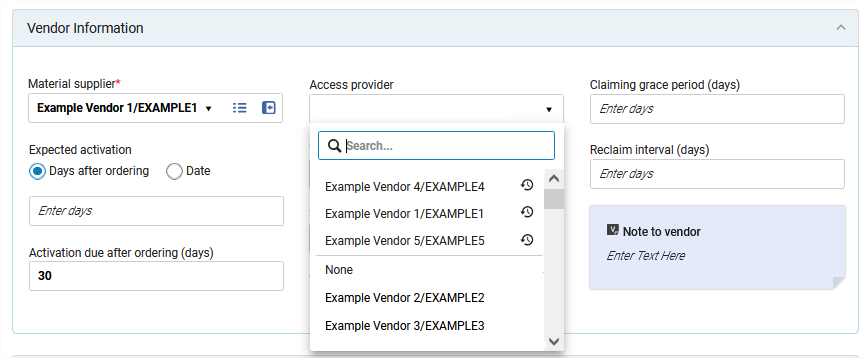The width and height of the screenshot is (866, 363).
Task: Click the Expected activation label
Action: tap(80, 150)
